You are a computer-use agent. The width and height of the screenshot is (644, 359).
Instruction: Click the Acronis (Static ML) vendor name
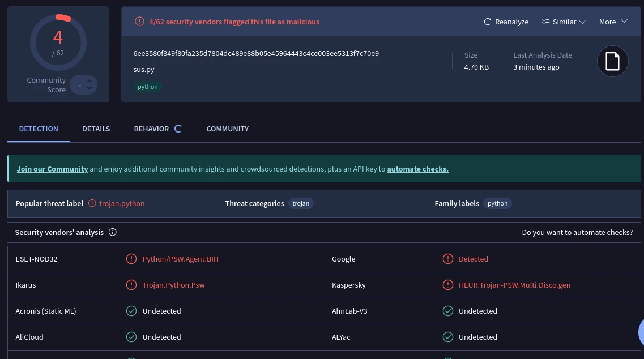pos(45,311)
